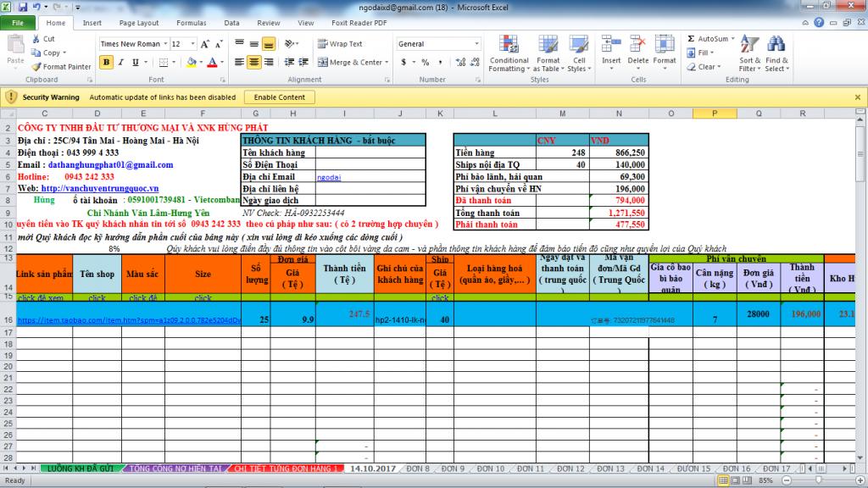Toggle Italic formatting
This screenshot has width=868, height=488.
[x=120, y=63]
